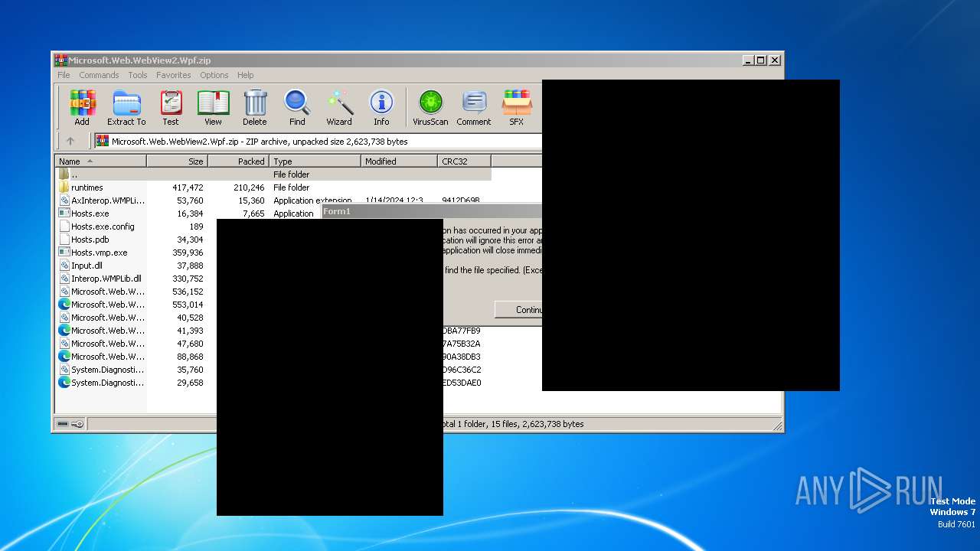The height and width of the screenshot is (551, 980).
Task: Show archive Info
Action: [381, 107]
